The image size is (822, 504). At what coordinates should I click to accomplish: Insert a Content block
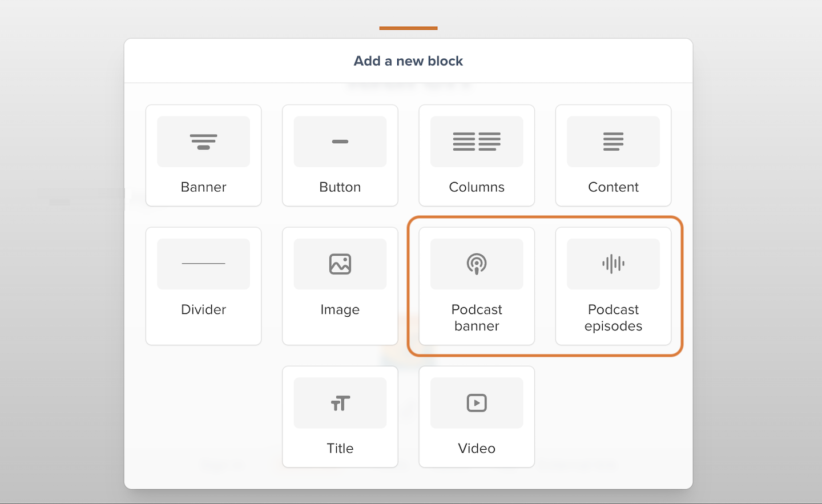pyautogui.click(x=613, y=155)
